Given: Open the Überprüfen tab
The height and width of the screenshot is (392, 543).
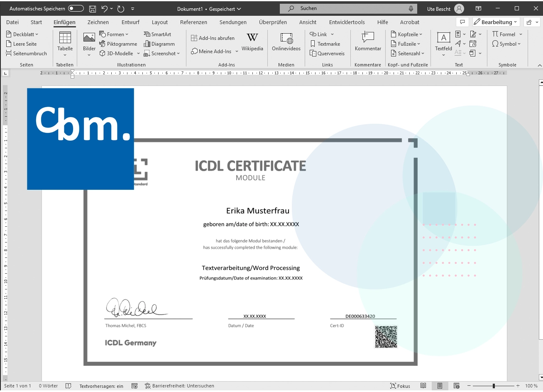Looking at the screenshot, I should (x=273, y=22).
